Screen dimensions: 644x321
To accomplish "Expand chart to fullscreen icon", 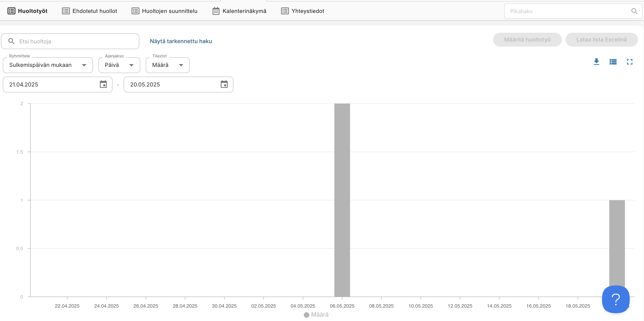I will click(x=629, y=62).
